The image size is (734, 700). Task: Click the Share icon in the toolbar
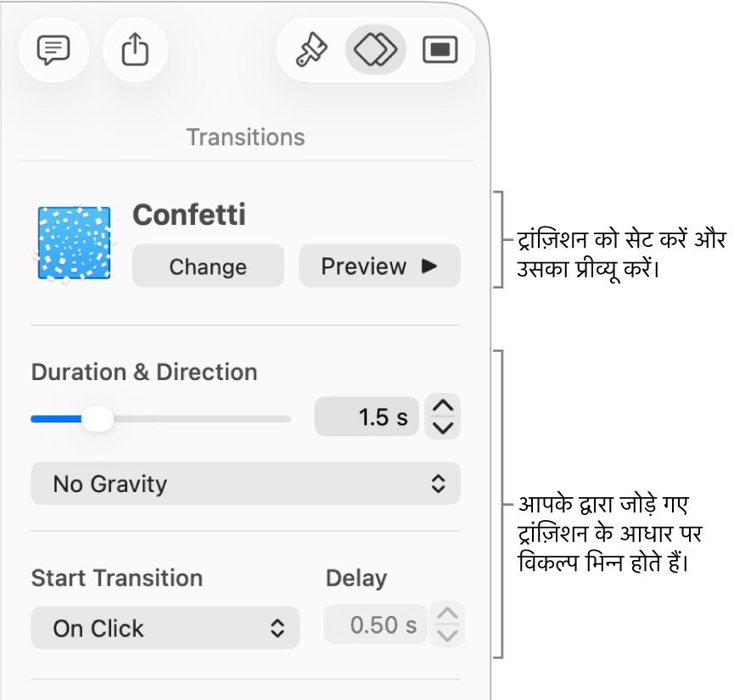tap(134, 49)
